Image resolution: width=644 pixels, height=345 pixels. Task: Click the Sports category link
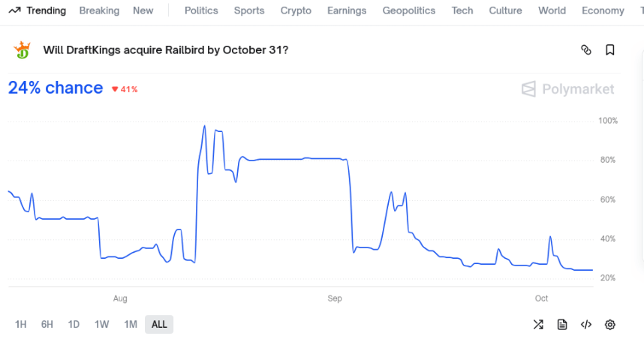pyautogui.click(x=249, y=10)
